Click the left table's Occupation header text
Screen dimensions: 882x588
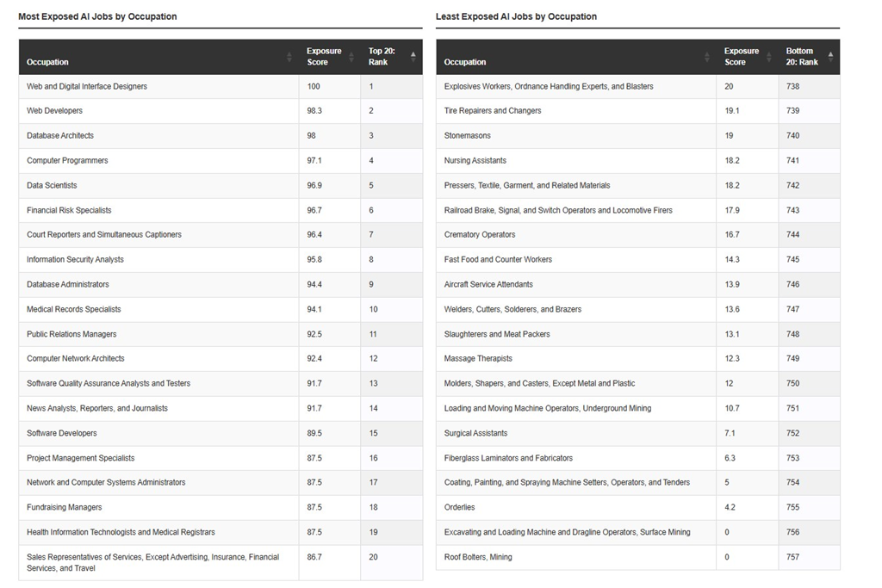[47, 62]
